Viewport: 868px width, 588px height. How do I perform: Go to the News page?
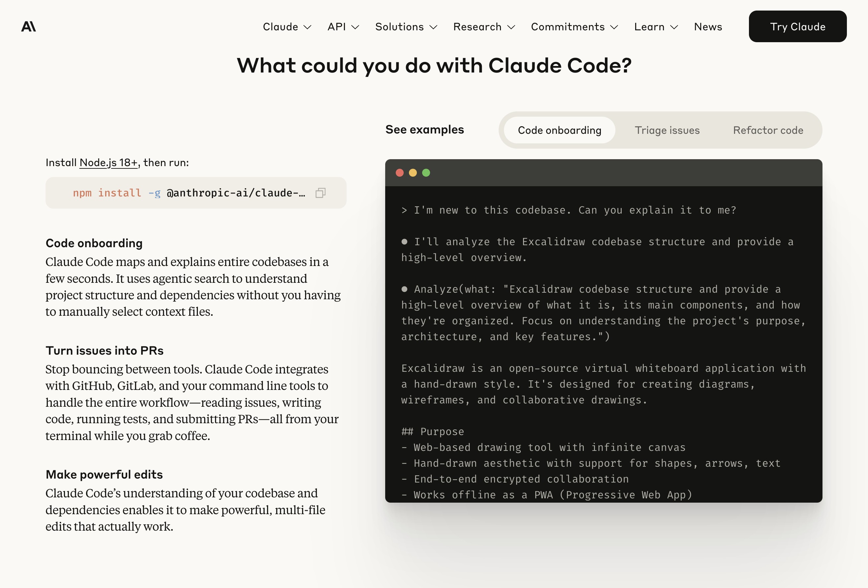708,27
